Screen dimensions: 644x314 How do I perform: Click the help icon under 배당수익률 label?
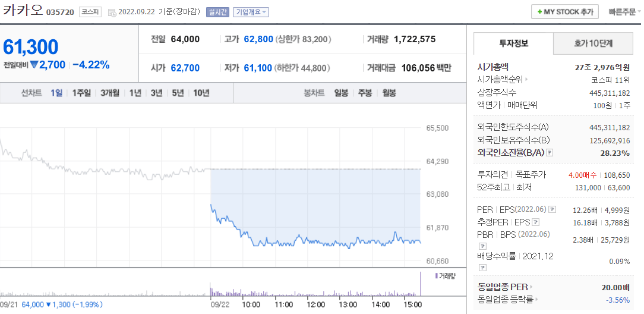click(482, 268)
